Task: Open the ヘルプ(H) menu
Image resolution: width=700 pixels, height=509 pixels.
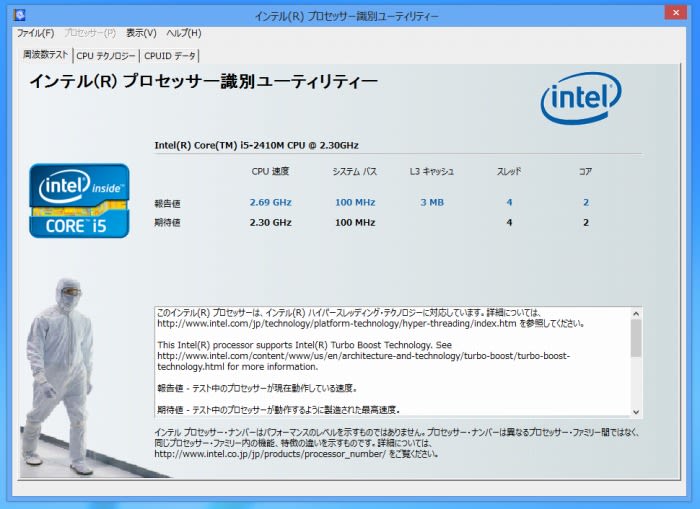Action: tap(183, 33)
